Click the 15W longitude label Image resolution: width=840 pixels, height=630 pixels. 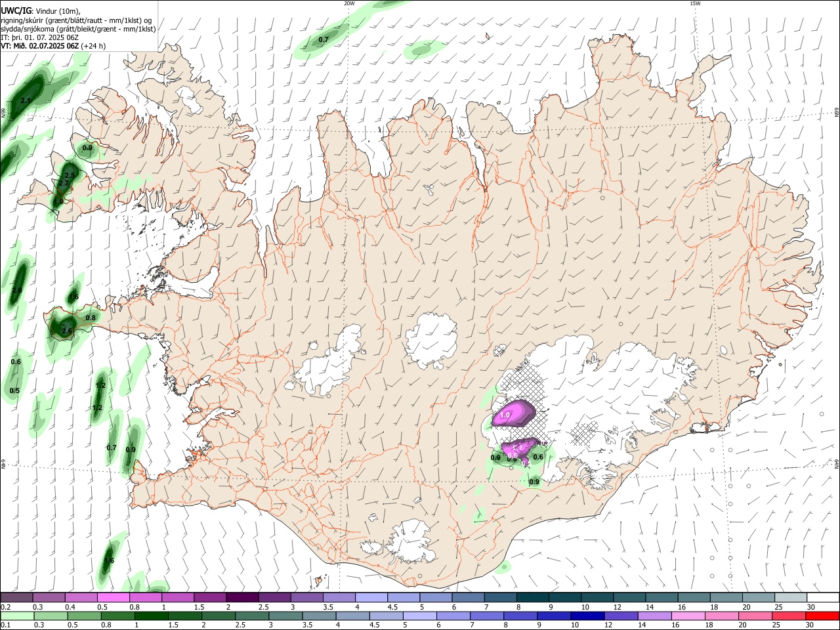coord(695,3)
